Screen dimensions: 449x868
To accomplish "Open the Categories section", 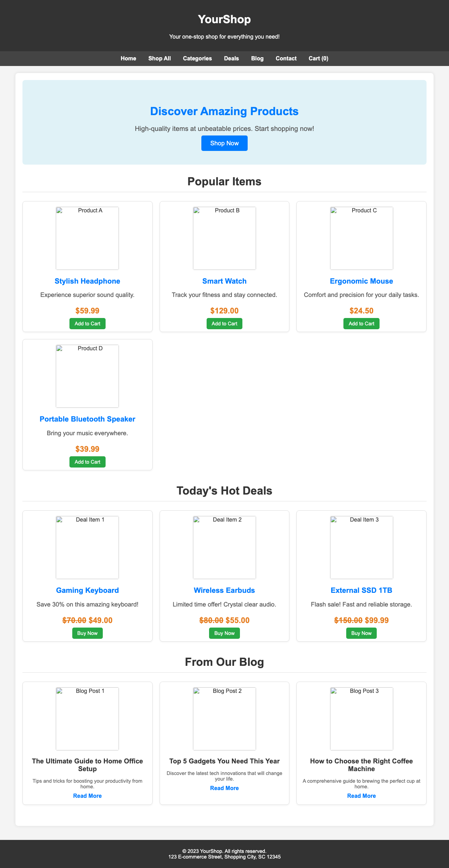I will [197, 59].
